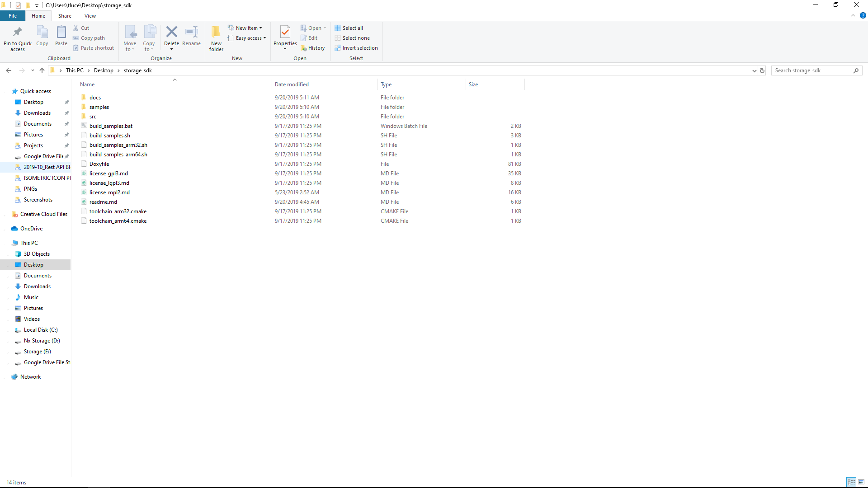The height and width of the screenshot is (488, 868).
Task: Expand the This PC tree item
Action: (5, 243)
